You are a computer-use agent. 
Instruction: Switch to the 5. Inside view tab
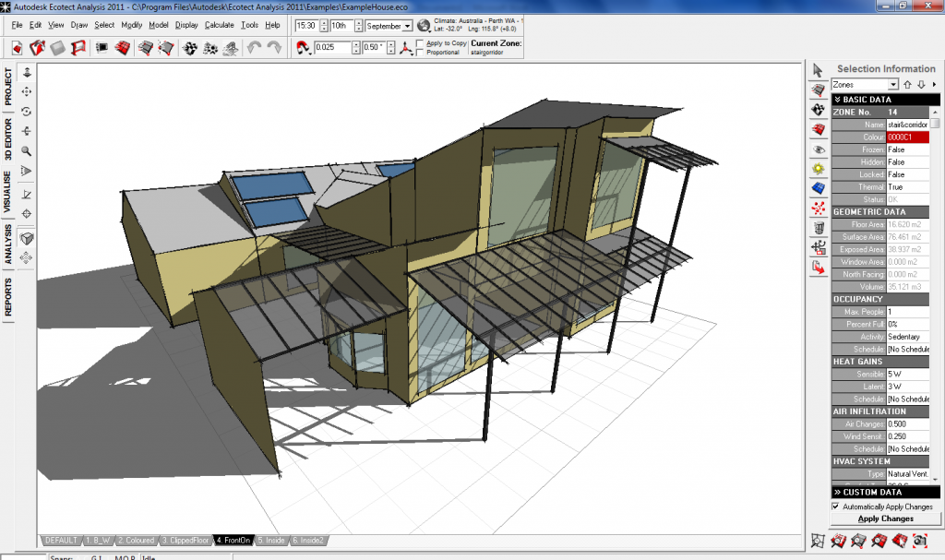tap(270, 541)
